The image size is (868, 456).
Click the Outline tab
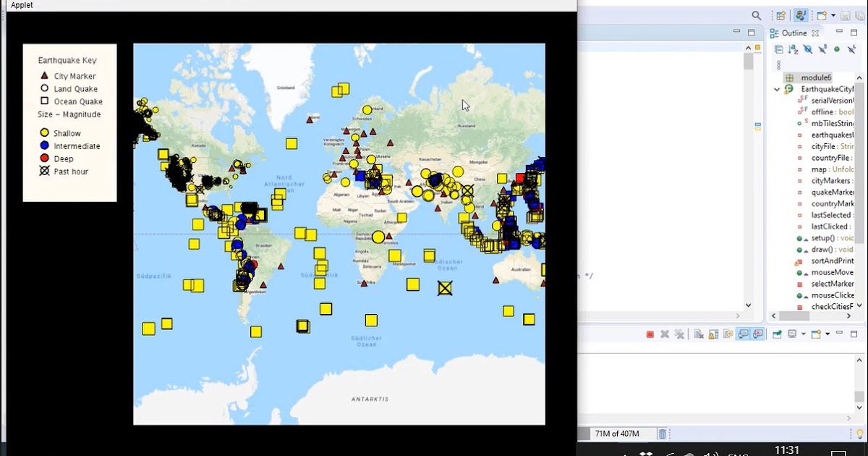pyautogui.click(x=793, y=33)
